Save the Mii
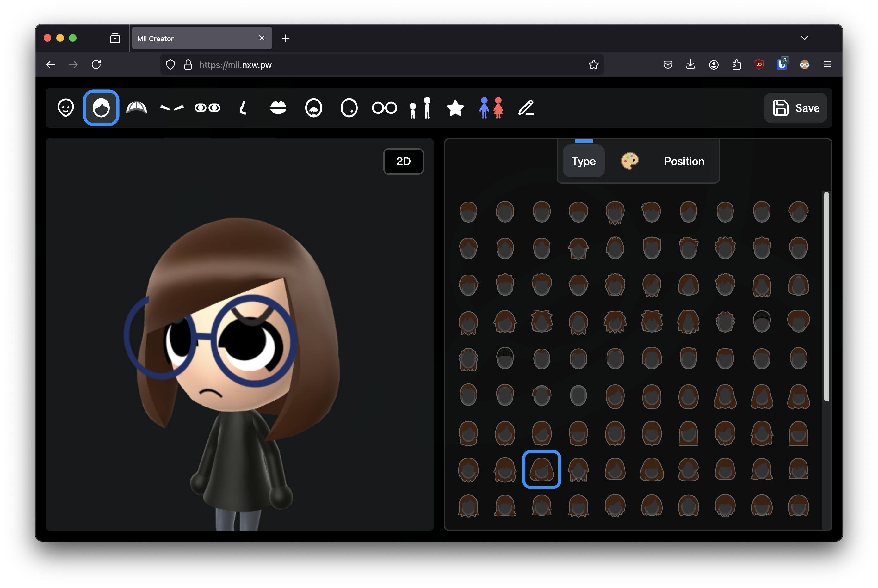 795,108
